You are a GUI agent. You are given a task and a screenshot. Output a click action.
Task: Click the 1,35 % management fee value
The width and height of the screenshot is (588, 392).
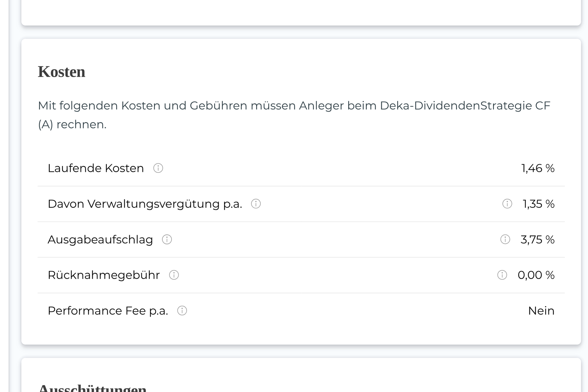[539, 204]
